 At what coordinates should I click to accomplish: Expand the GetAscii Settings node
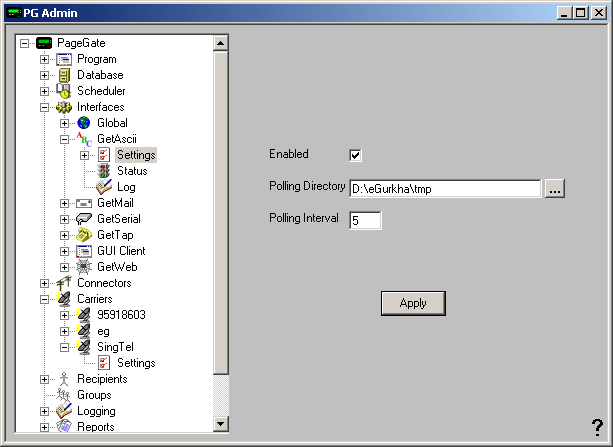(84, 156)
